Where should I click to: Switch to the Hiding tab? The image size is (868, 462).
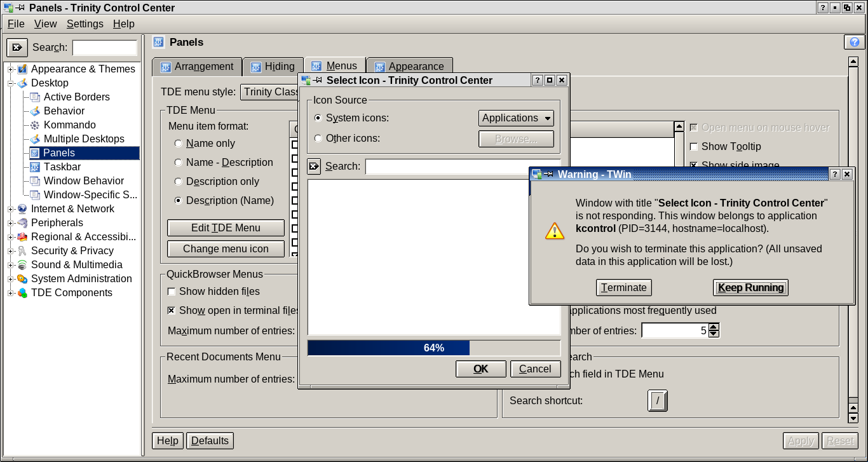273,67
